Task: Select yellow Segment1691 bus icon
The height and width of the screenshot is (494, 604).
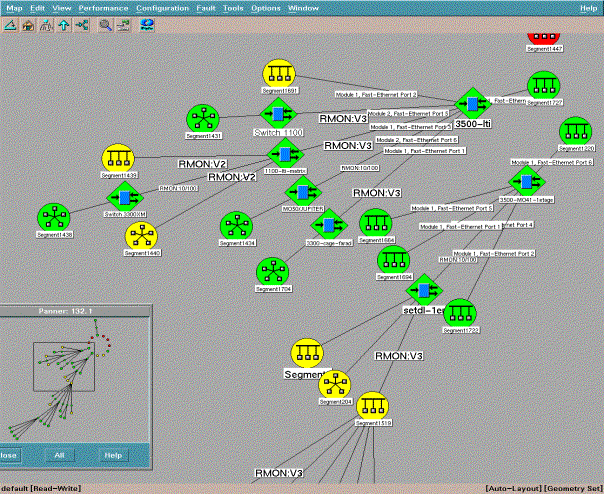Action: pyautogui.click(x=279, y=75)
